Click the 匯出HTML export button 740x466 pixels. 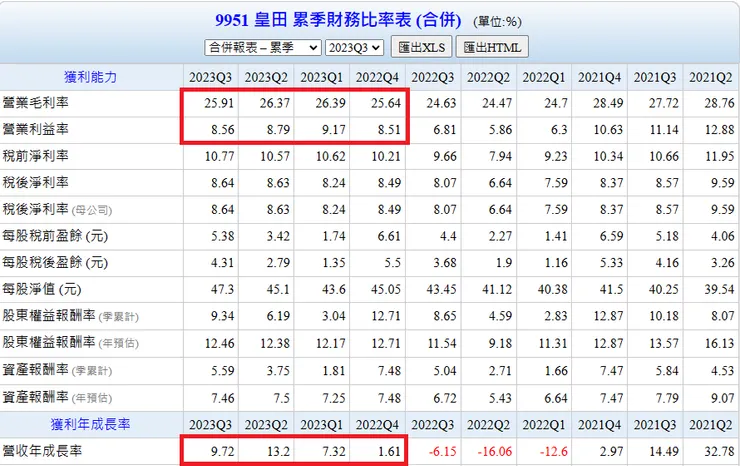[492, 47]
